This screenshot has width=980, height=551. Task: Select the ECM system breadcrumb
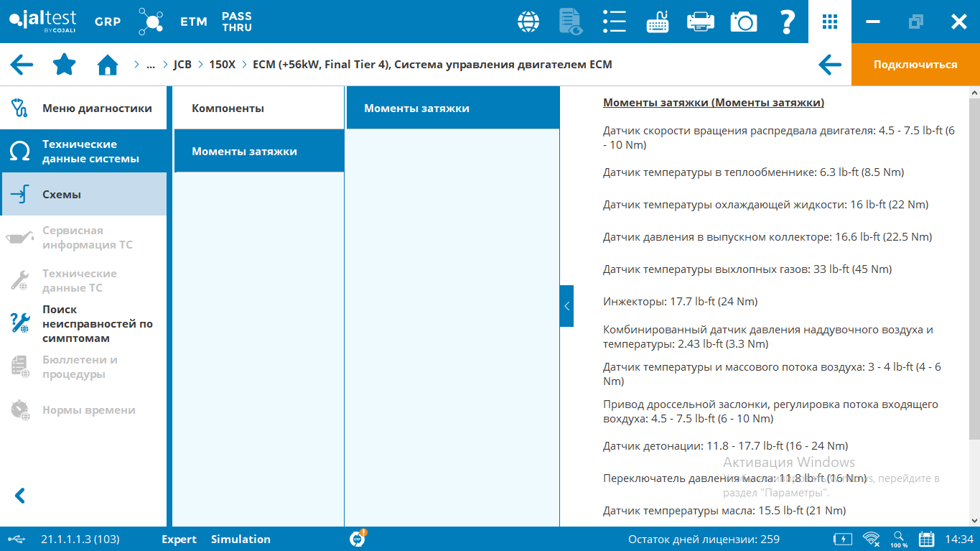(432, 65)
